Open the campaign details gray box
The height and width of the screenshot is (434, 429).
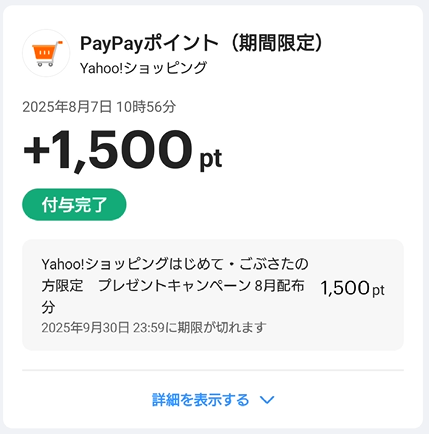pyautogui.click(x=213, y=295)
